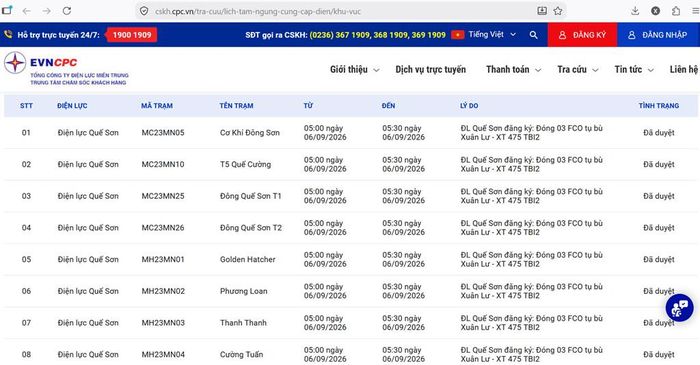
Task: Select station code MH23MN01
Action: (x=162, y=259)
